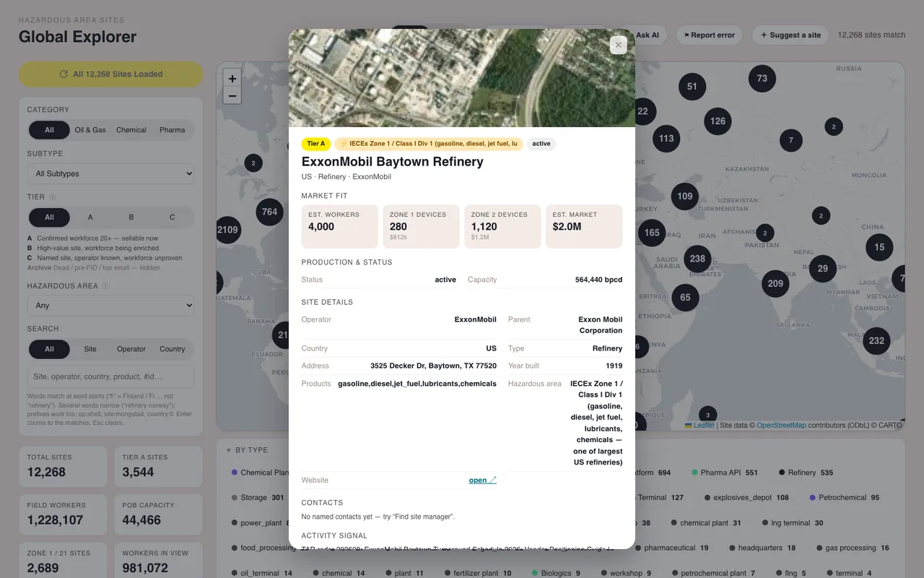924x578 pixels.
Task: Click the IECEx Zone 1 hazard badge
Action: point(429,144)
